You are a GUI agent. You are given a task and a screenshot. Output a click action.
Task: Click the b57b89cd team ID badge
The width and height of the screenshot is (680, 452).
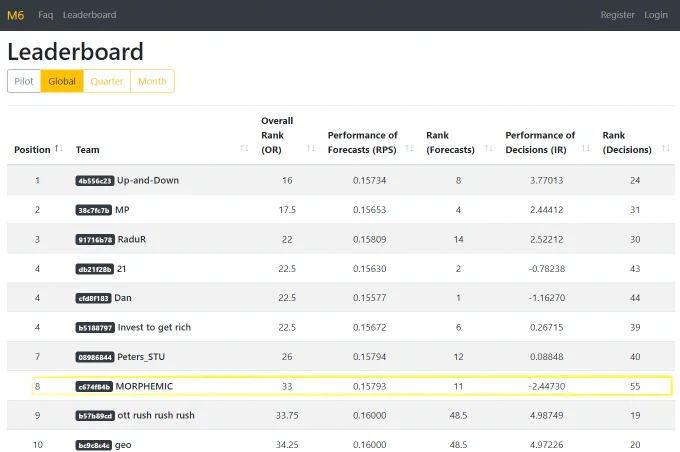click(95, 416)
